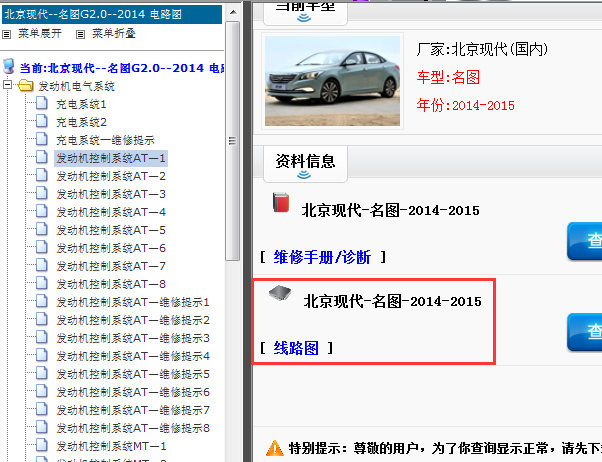Click the 菜单展开 expand-all icon

7,35
